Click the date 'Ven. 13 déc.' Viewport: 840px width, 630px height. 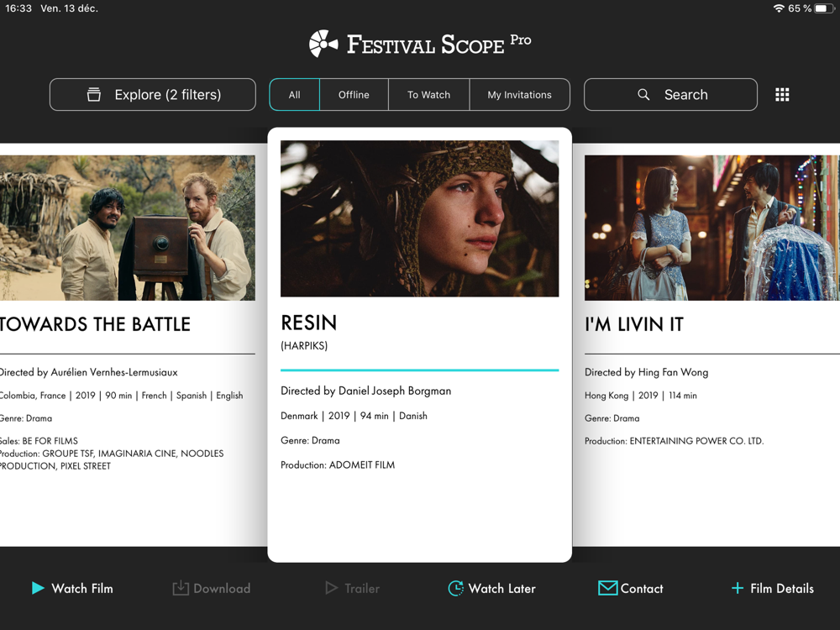point(69,8)
